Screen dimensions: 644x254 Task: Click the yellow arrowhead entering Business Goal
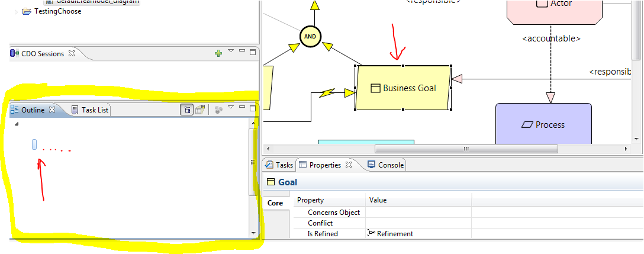pyautogui.click(x=349, y=94)
